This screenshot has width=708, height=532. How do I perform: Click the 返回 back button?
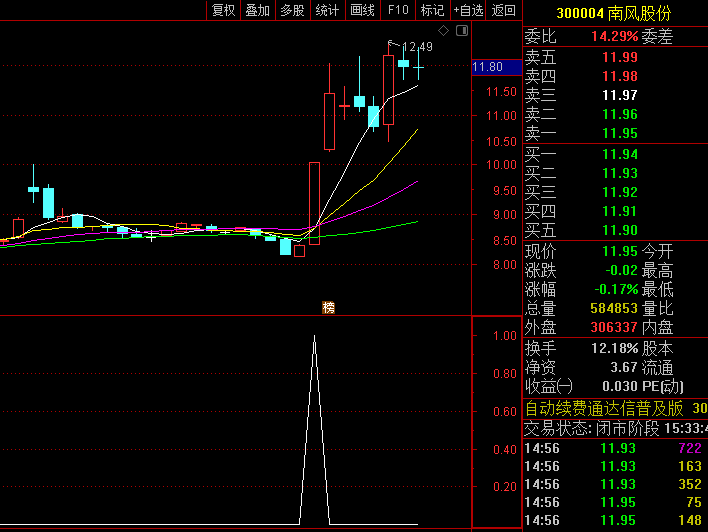[x=504, y=10]
